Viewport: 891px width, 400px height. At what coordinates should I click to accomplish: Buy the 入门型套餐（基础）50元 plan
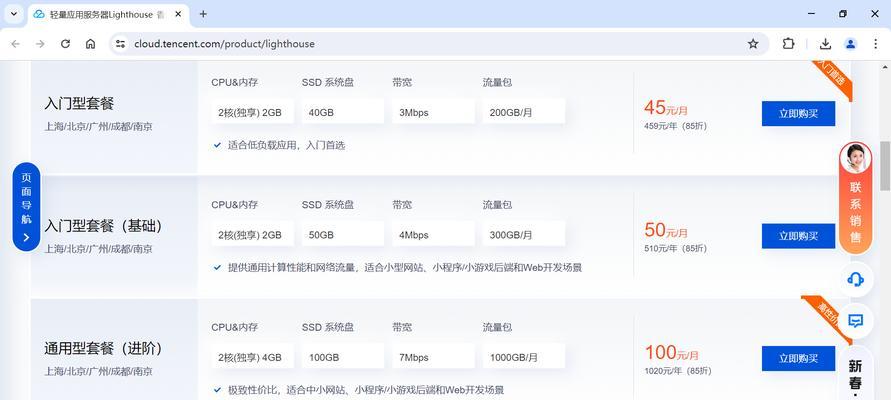pos(798,236)
